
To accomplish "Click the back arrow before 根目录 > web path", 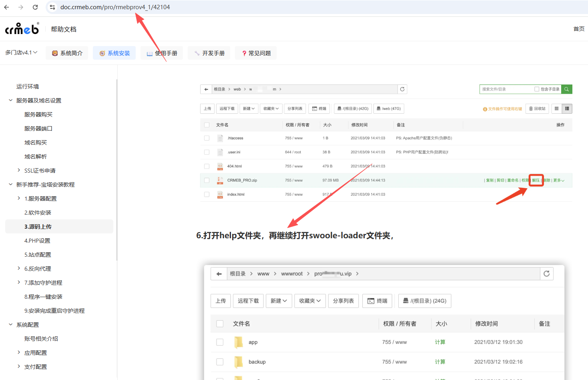I will coord(206,89).
